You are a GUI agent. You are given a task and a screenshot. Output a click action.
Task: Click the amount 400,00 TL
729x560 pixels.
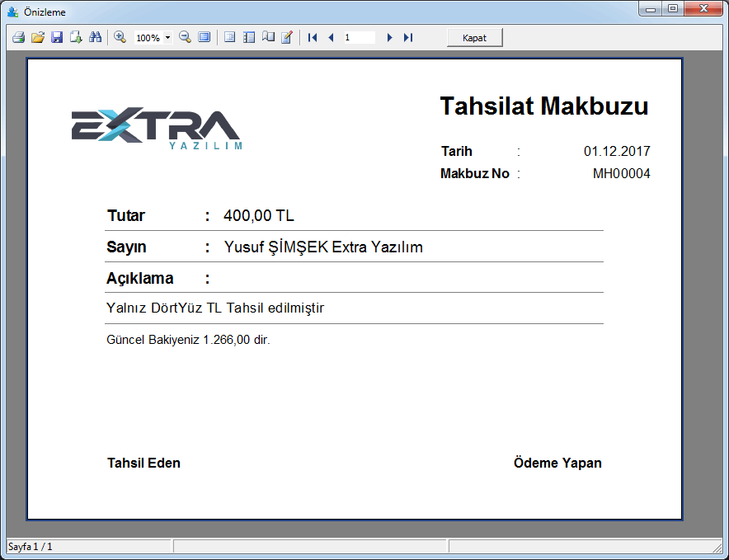(x=259, y=216)
